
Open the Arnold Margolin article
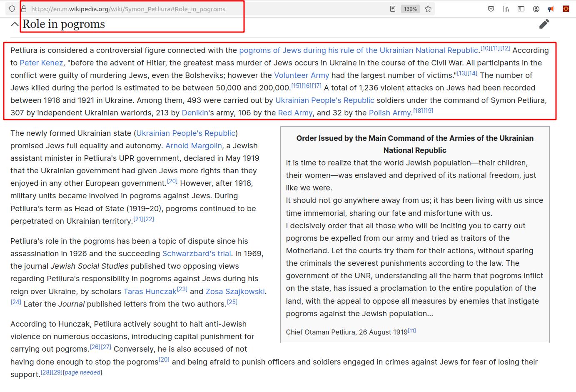click(194, 146)
